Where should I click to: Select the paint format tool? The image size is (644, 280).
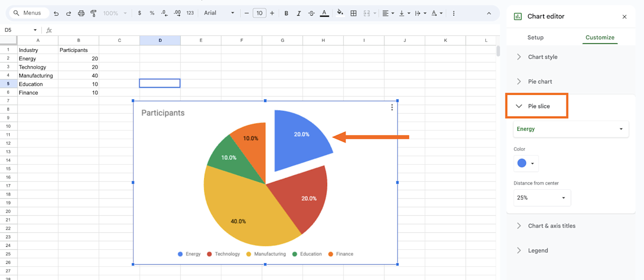94,13
